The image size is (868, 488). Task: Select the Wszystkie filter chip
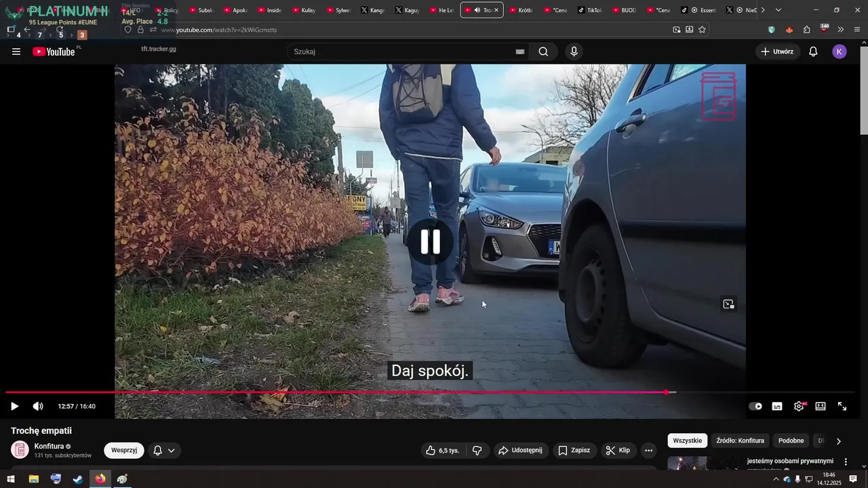(688, 441)
